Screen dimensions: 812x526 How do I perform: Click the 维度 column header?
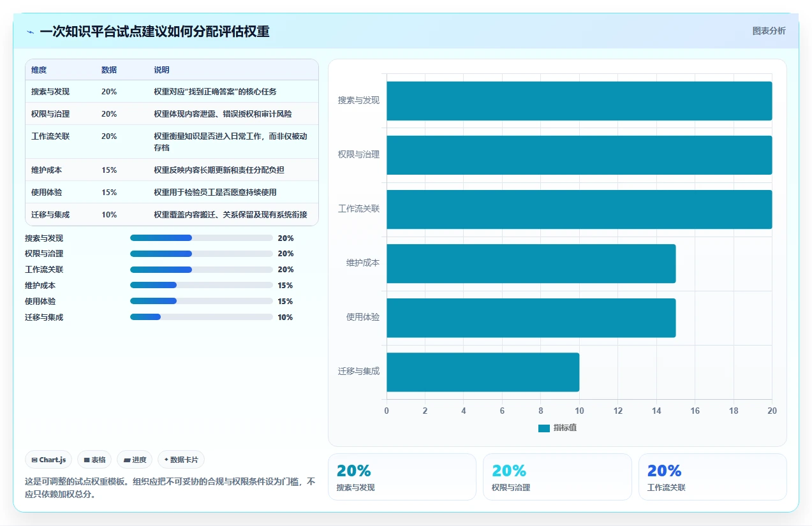click(x=39, y=70)
